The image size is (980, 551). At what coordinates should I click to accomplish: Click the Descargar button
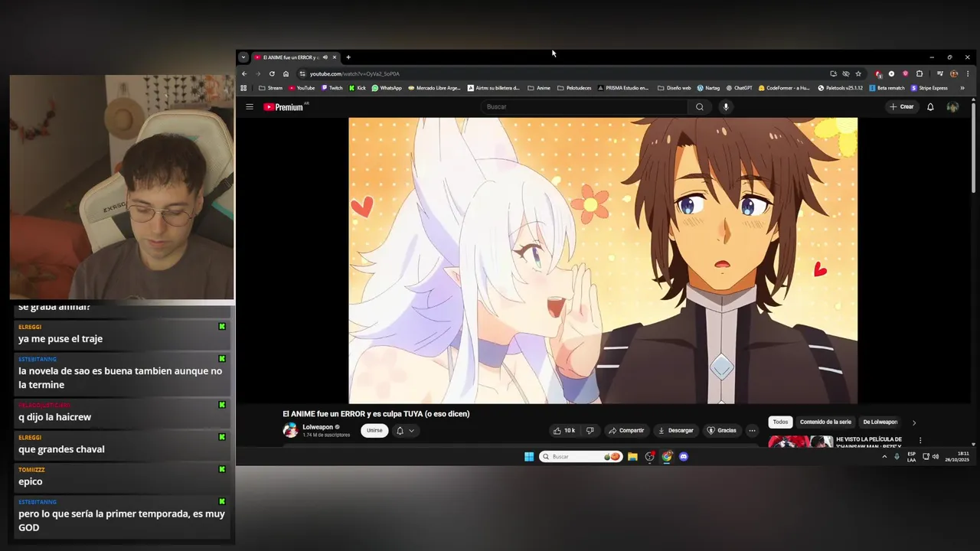[675, 430]
